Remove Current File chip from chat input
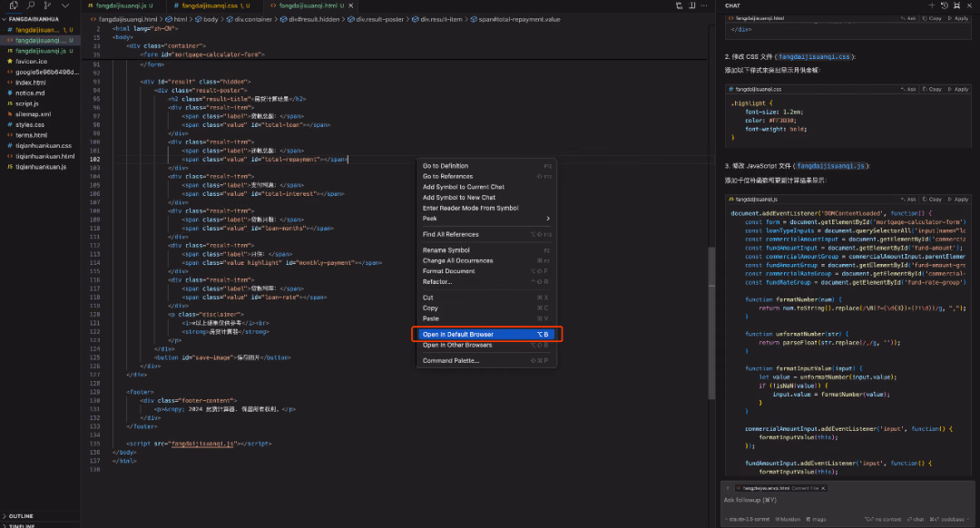980x528 pixels. coord(823,488)
